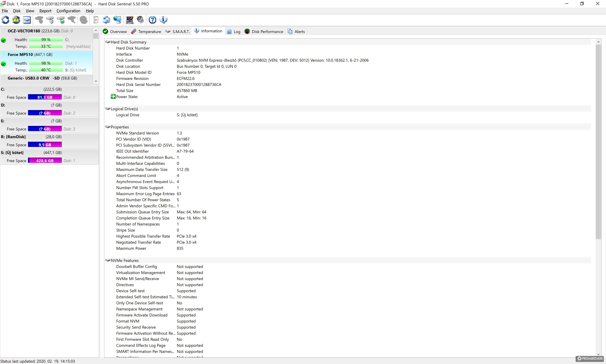Click the disk with clock test icon
The image size is (606, 364).
click(x=50, y=20)
